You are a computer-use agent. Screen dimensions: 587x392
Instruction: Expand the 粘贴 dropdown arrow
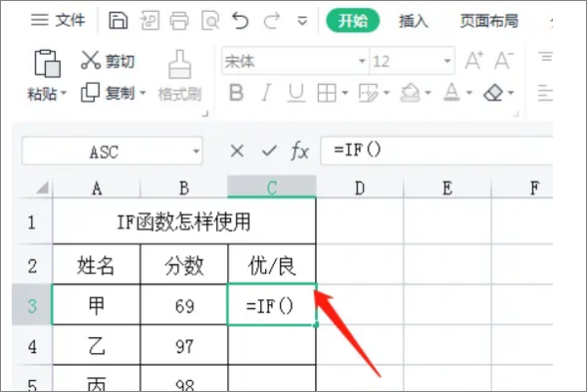(x=64, y=93)
